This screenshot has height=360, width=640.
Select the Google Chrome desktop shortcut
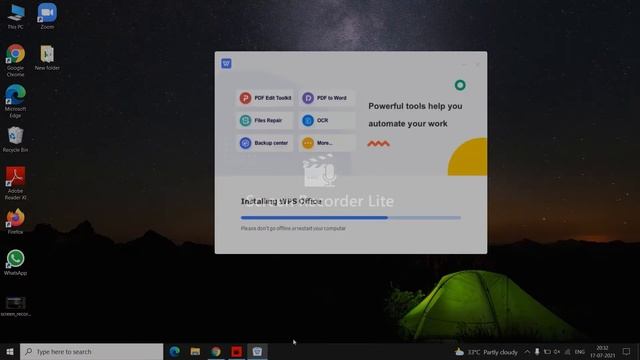[x=16, y=61]
